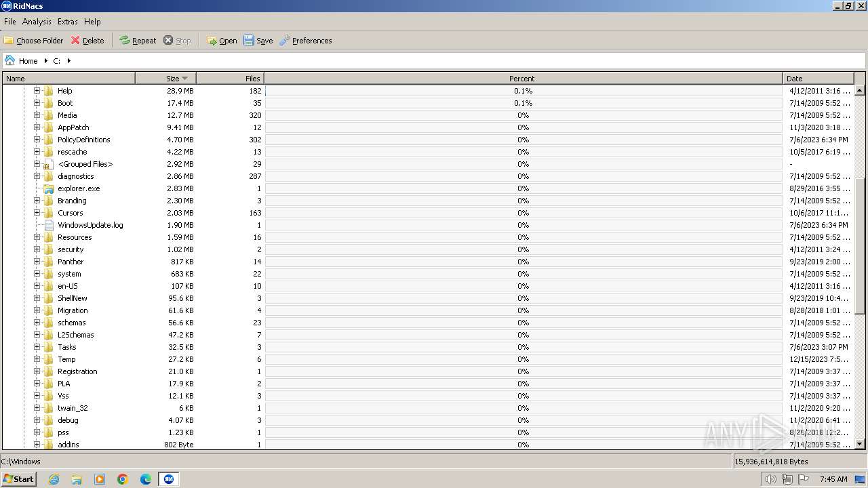This screenshot has width=868, height=488.
Task: Click the taskbar clock showing 7:45 AM
Action: click(x=833, y=479)
